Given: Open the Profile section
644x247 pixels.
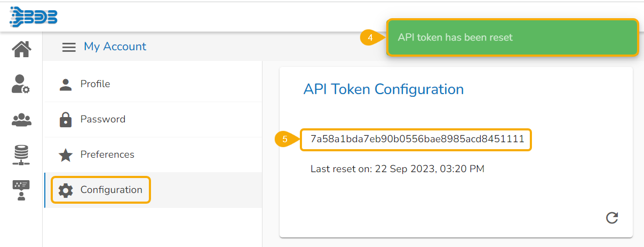Looking at the screenshot, I should [95, 84].
